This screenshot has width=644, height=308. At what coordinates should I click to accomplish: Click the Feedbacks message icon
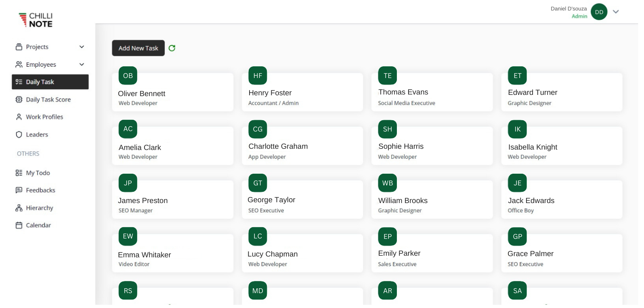coord(19,190)
